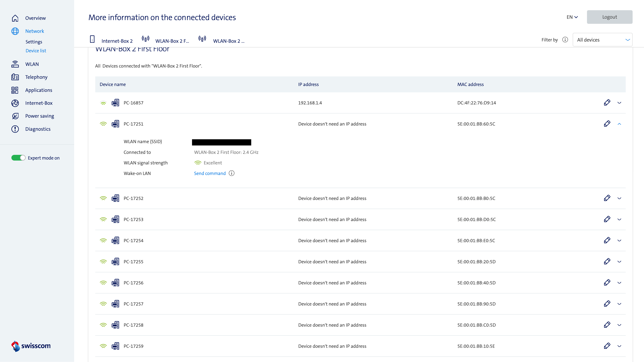This screenshot has height=362, width=644.
Task: Open the Diagnostics sidebar icon
Action: [15, 129]
